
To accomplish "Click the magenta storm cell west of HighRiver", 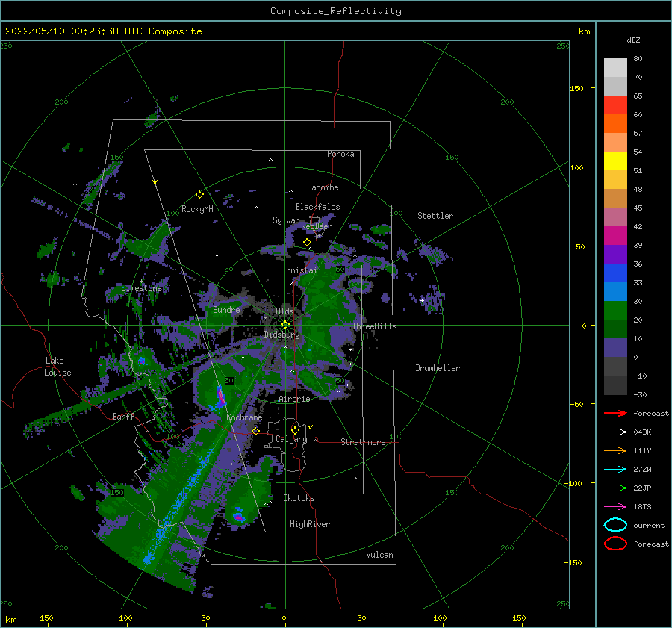I will pos(239,517).
